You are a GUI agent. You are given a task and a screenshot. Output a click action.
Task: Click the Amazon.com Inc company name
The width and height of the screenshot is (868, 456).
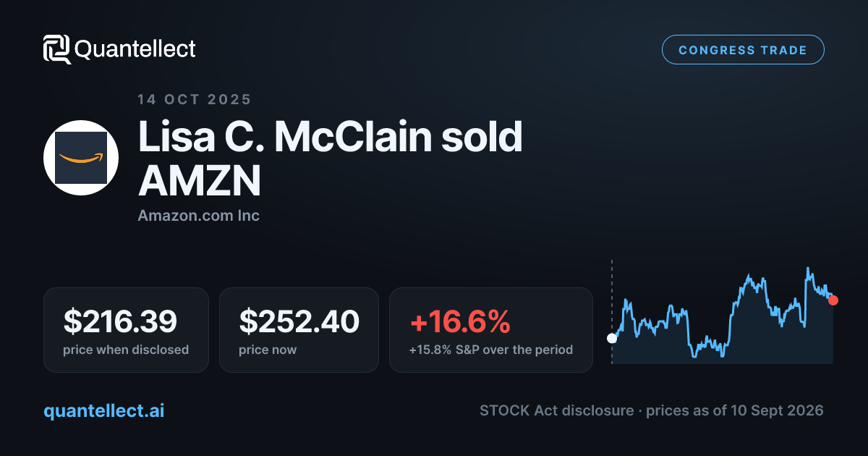tap(199, 215)
